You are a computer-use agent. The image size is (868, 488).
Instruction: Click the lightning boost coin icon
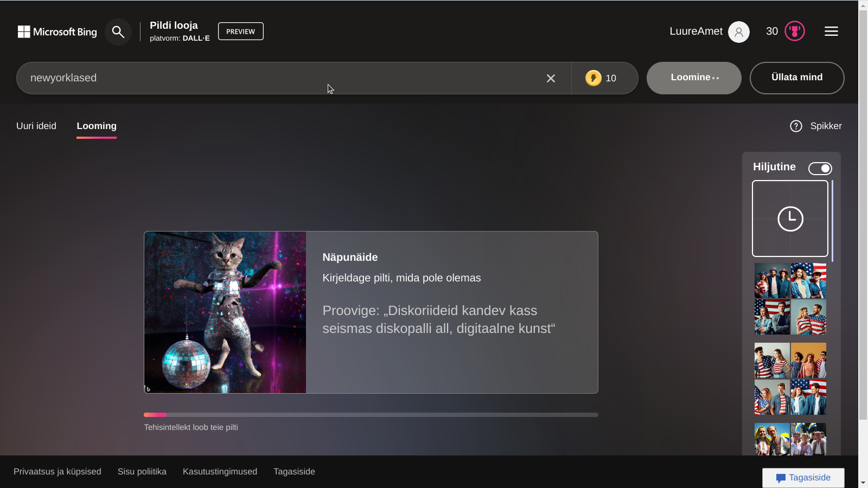click(x=593, y=78)
